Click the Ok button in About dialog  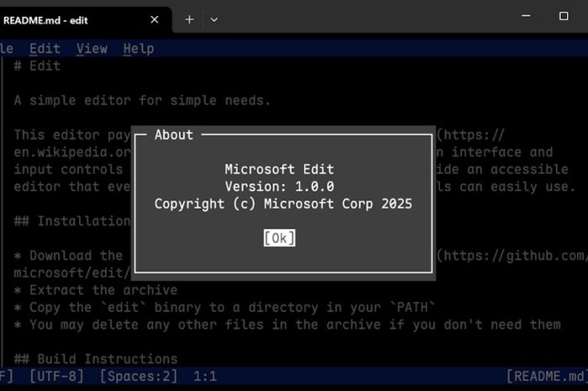[x=280, y=238]
